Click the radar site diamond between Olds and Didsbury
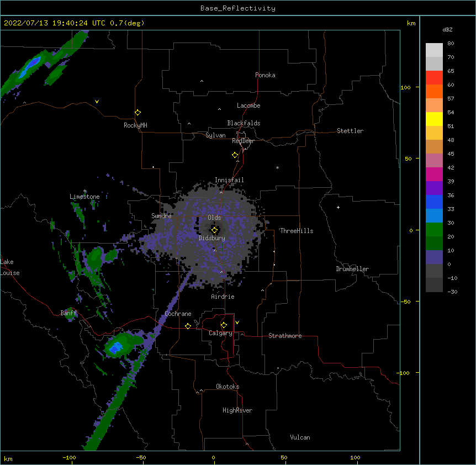476x465 pixels. pyautogui.click(x=214, y=230)
